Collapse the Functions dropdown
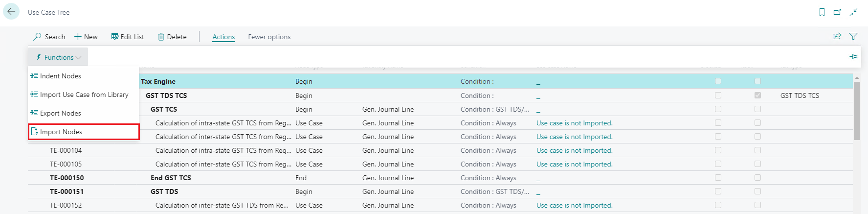 (x=58, y=57)
